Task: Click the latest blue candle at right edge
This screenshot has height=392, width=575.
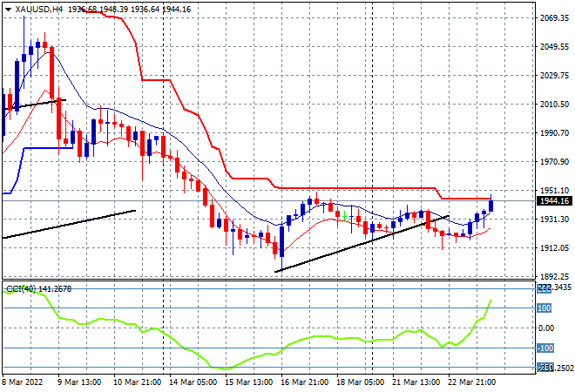Action: point(491,206)
